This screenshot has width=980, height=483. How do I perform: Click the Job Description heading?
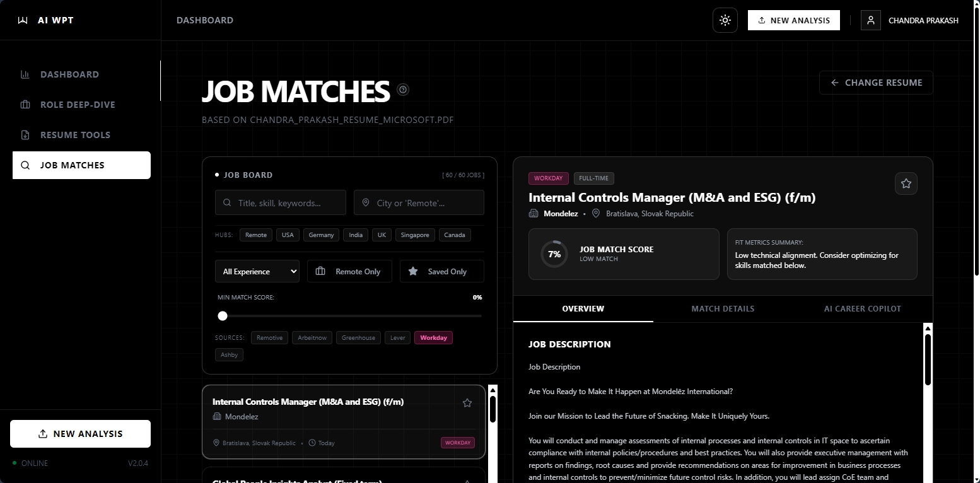(569, 344)
